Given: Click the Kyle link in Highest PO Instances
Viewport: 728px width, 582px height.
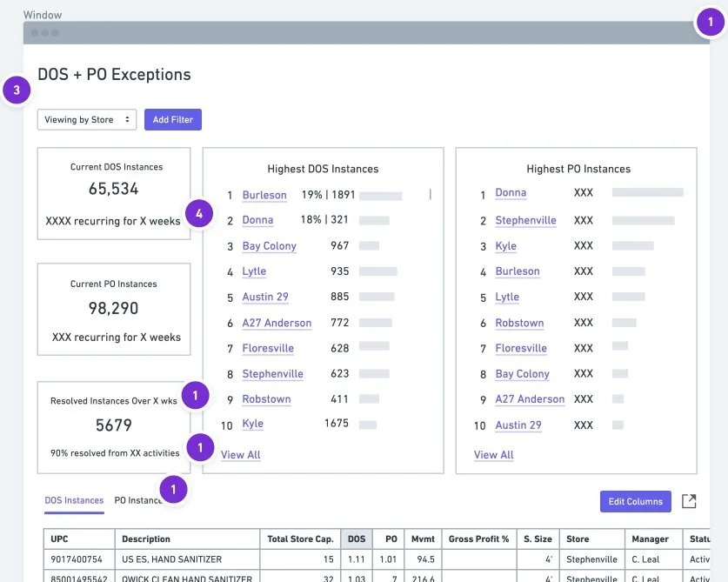Looking at the screenshot, I should (x=507, y=245).
